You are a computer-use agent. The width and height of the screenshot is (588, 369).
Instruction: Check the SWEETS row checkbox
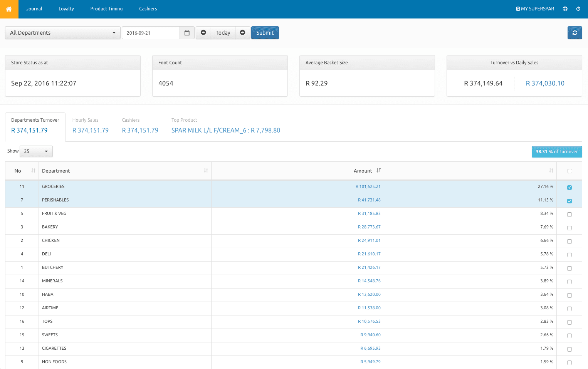pyautogui.click(x=570, y=336)
